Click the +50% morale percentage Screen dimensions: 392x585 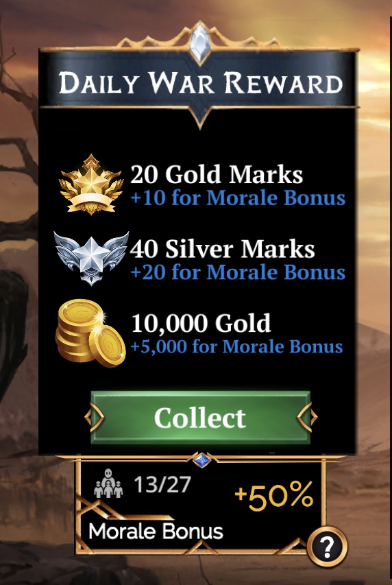click(x=274, y=497)
